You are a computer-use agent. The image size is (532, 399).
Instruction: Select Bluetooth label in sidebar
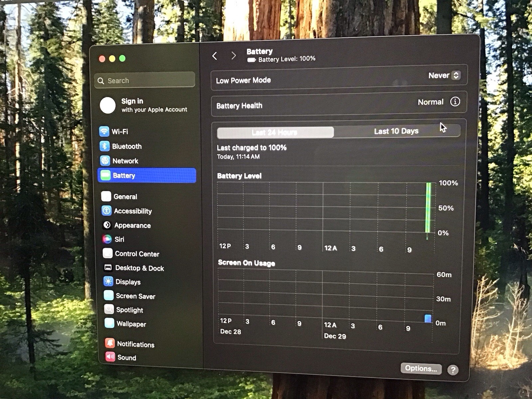[127, 146]
